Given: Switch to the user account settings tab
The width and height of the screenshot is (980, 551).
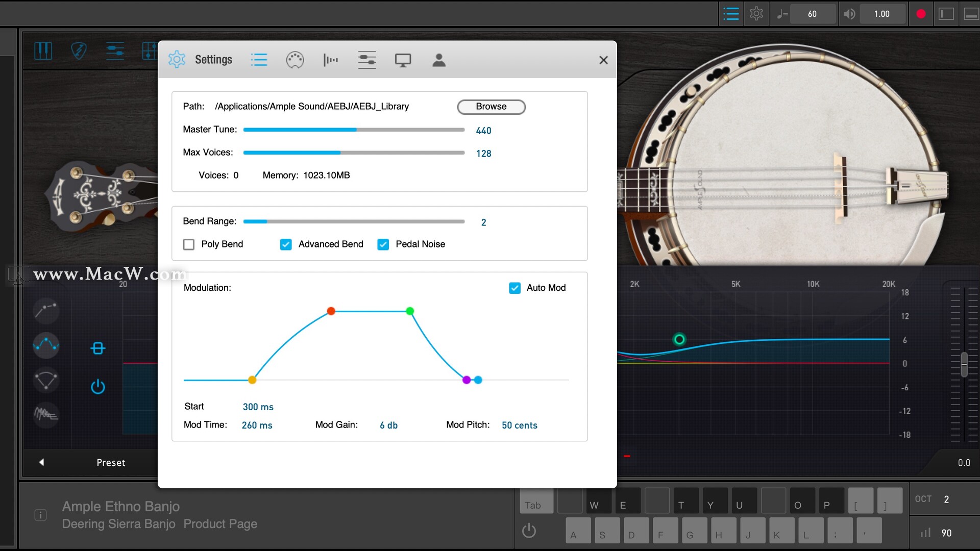Looking at the screenshot, I should point(439,60).
